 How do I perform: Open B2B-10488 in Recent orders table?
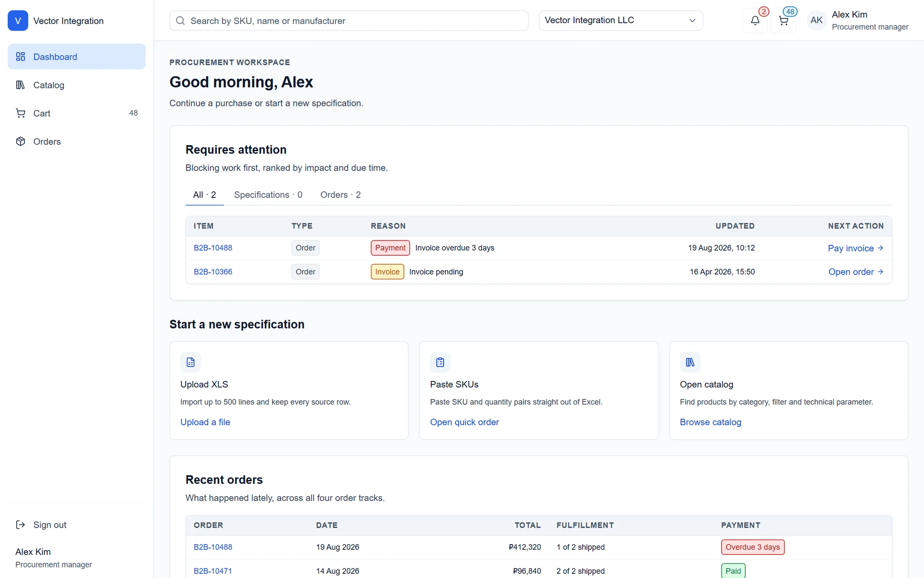213,547
